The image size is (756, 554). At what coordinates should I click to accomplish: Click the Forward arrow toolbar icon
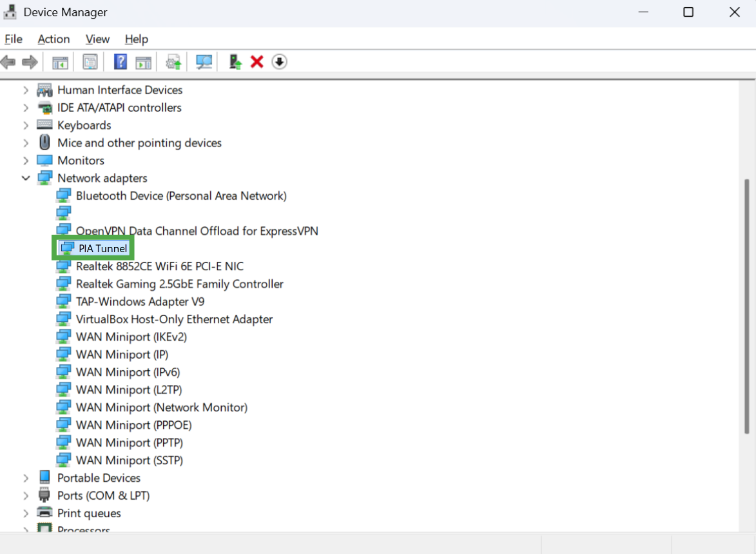30,62
